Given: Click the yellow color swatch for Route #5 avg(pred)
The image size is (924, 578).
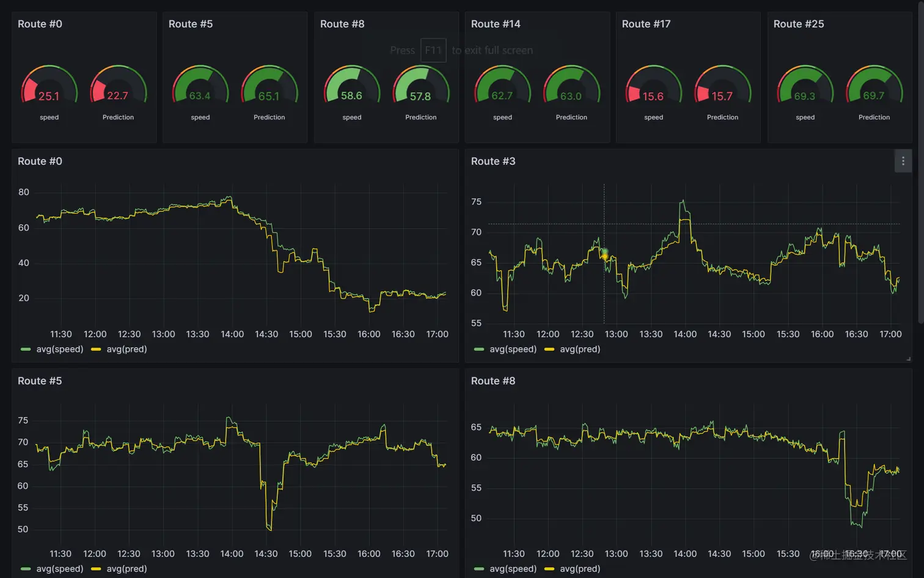Looking at the screenshot, I should tap(95, 569).
